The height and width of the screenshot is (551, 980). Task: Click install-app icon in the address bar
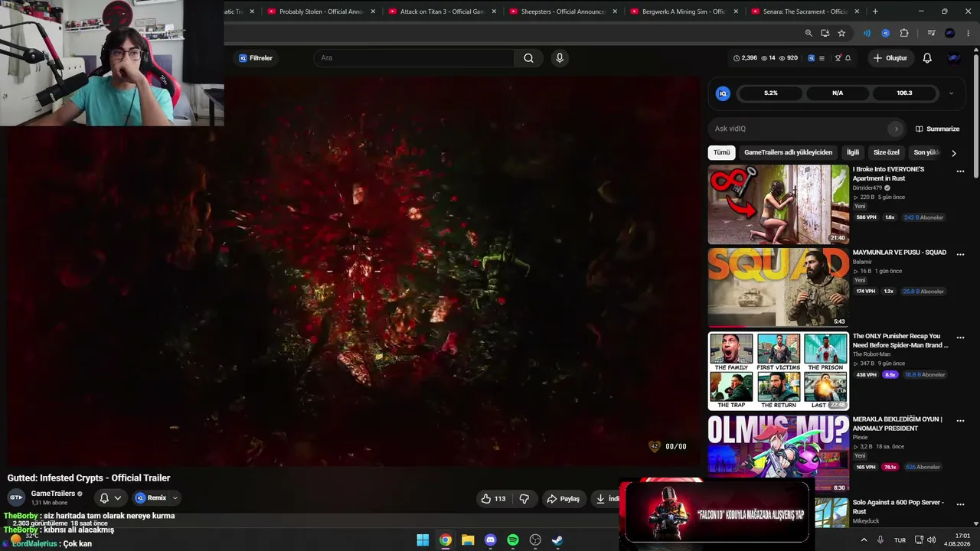825,33
